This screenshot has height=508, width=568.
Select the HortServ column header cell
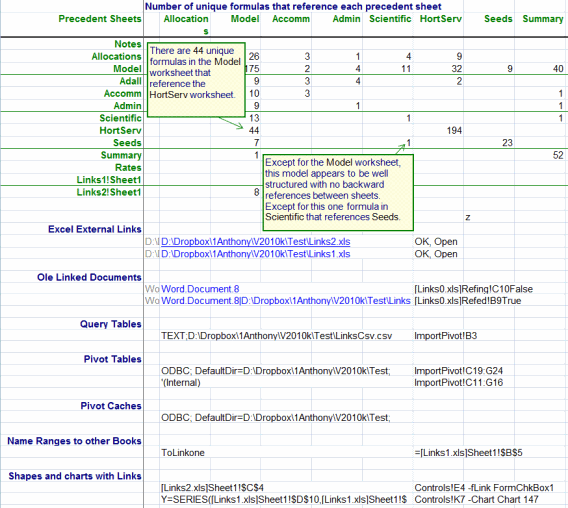[x=440, y=19]
